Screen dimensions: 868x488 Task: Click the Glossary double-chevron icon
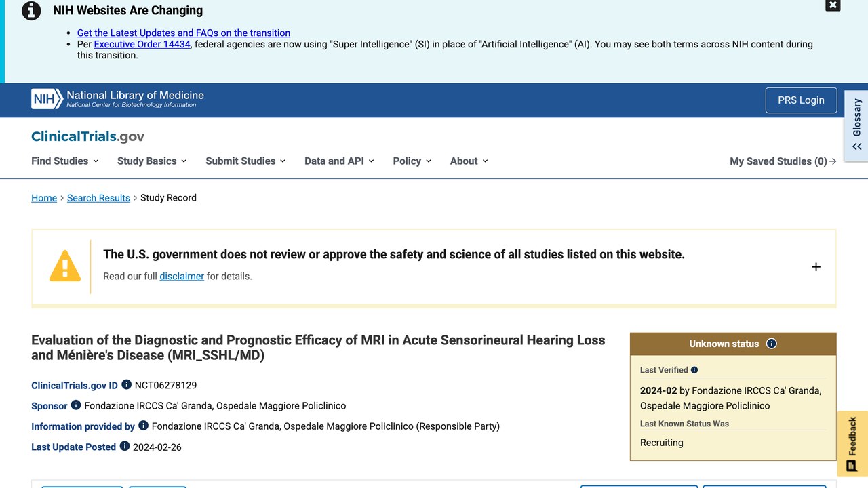[857, 146]
